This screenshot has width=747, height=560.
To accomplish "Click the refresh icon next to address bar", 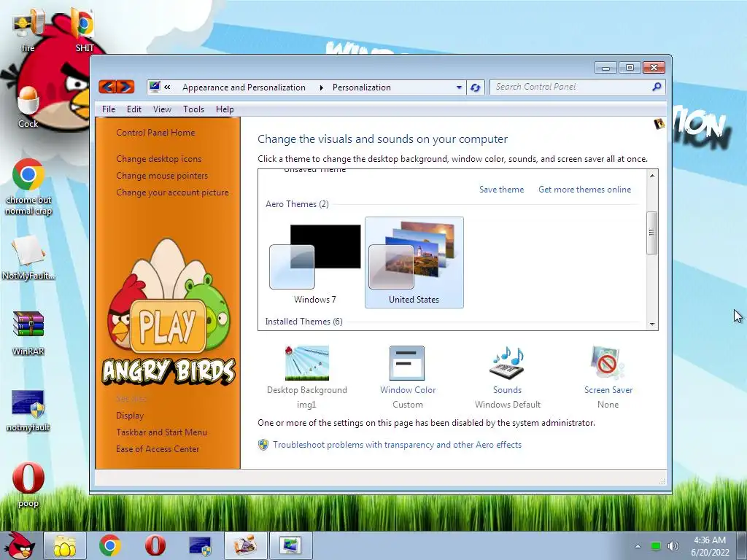I will click(475, 87).
